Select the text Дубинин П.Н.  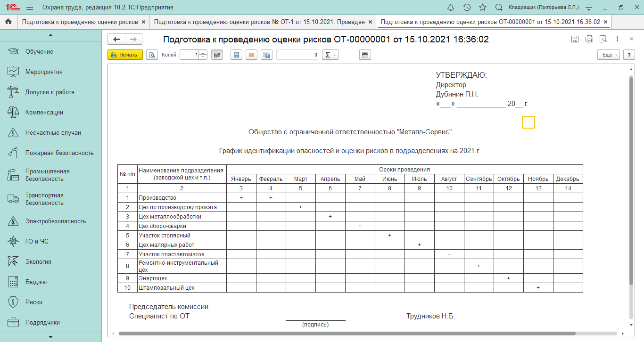pyautogui.click(x=457, y=94)
